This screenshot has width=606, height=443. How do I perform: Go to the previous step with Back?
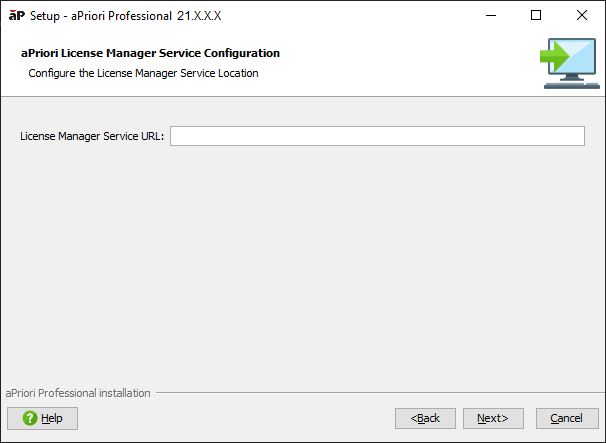425,418
